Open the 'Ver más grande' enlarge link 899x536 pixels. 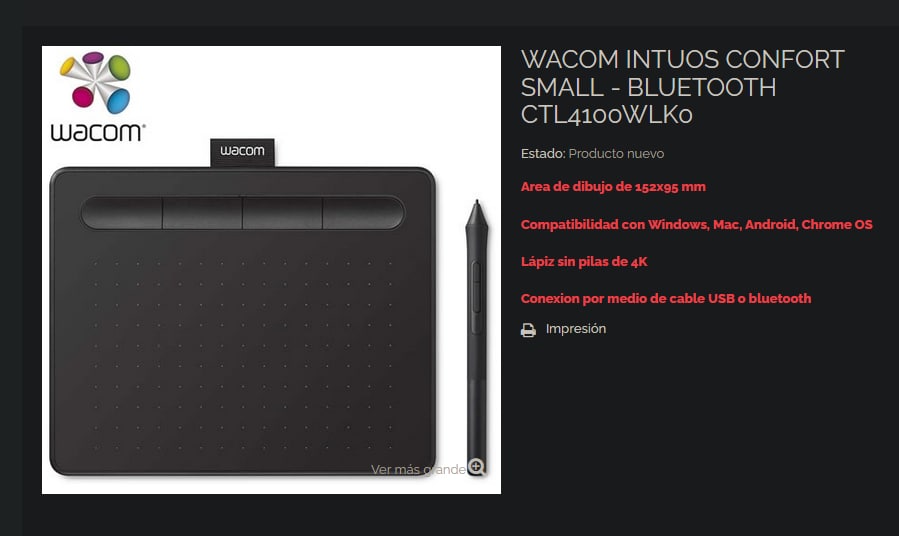pyautogui.click(x=418, y=470)
